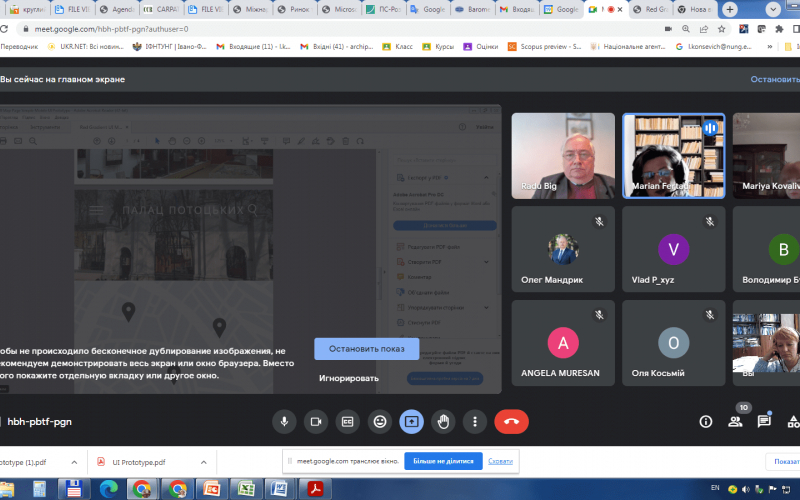This screenshot has width=800, height=500.
Task: Open Word from the taskbar
Action: [x=280, y=489]
